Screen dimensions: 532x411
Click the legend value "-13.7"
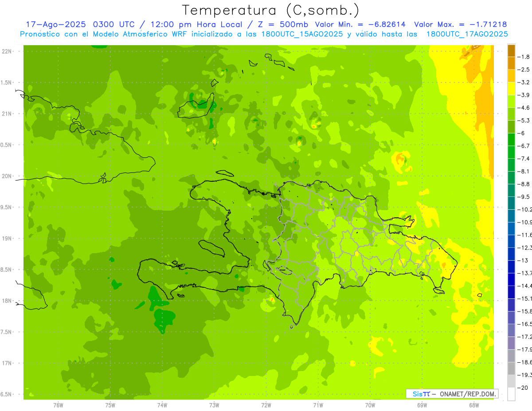[525, 273]
